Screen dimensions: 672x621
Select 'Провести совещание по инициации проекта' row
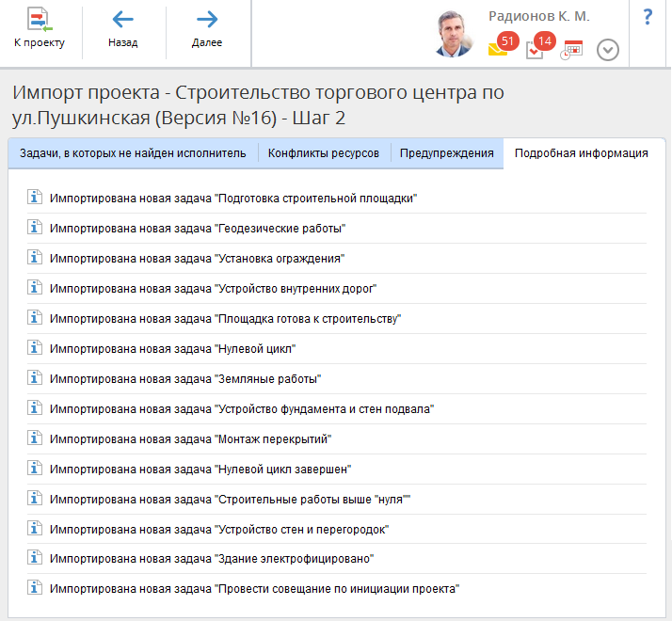[x=254, y=589]
